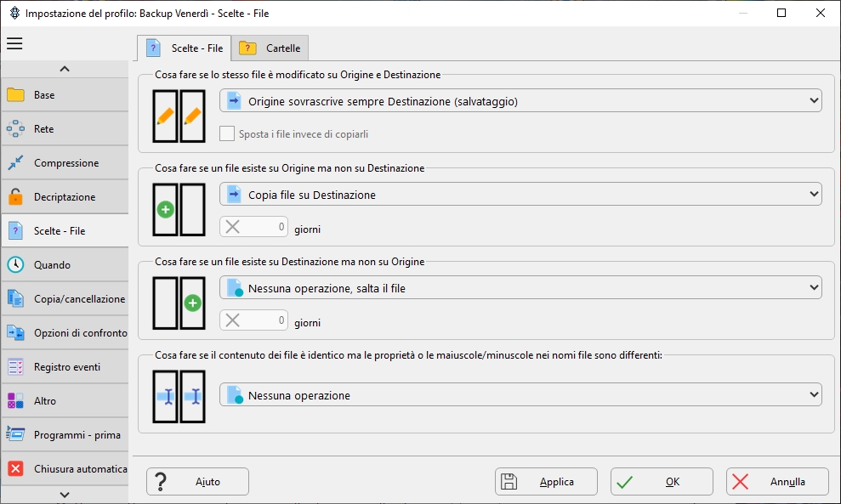
Task: Click the two-pencils modified files icon
Action: [x=179, y=116]
